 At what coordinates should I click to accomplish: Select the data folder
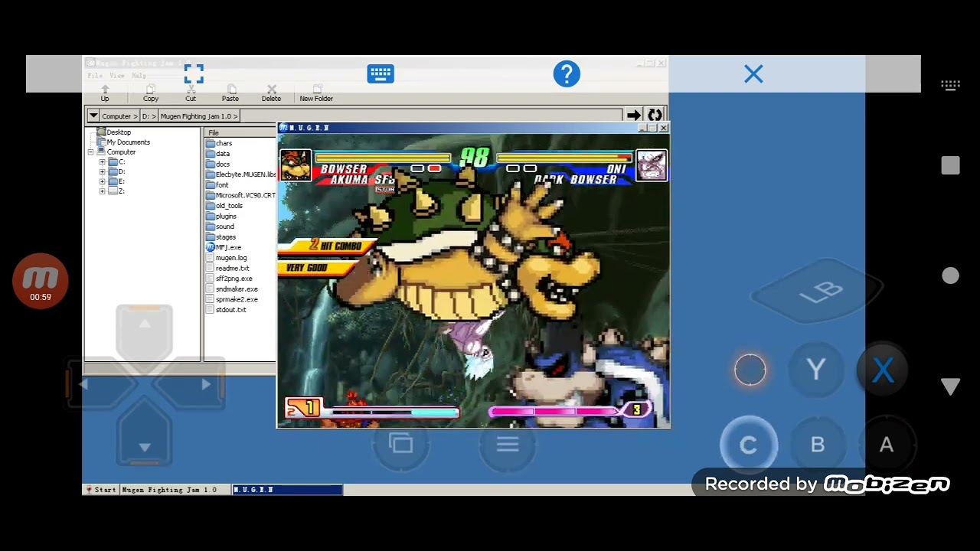pyautogui.click(x=217, y=154)
